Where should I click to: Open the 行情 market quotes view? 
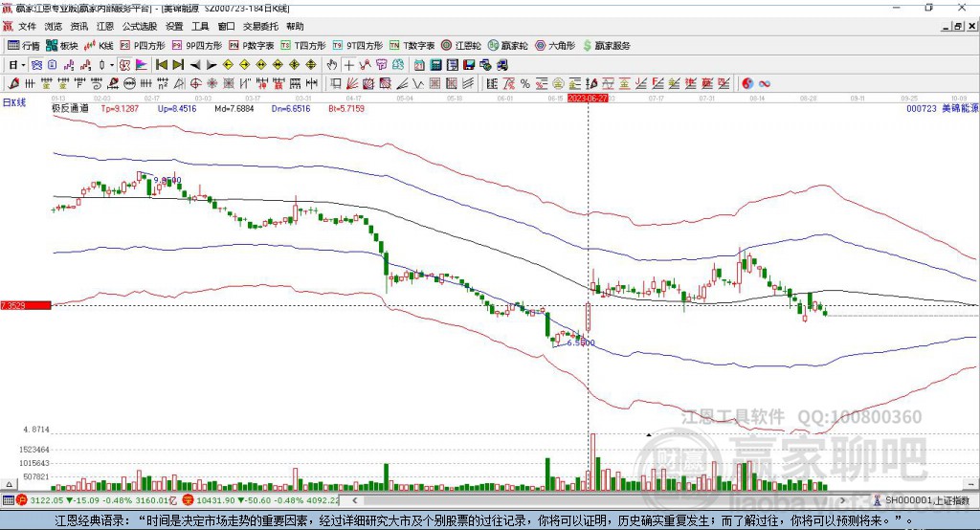tap(23, 46)
